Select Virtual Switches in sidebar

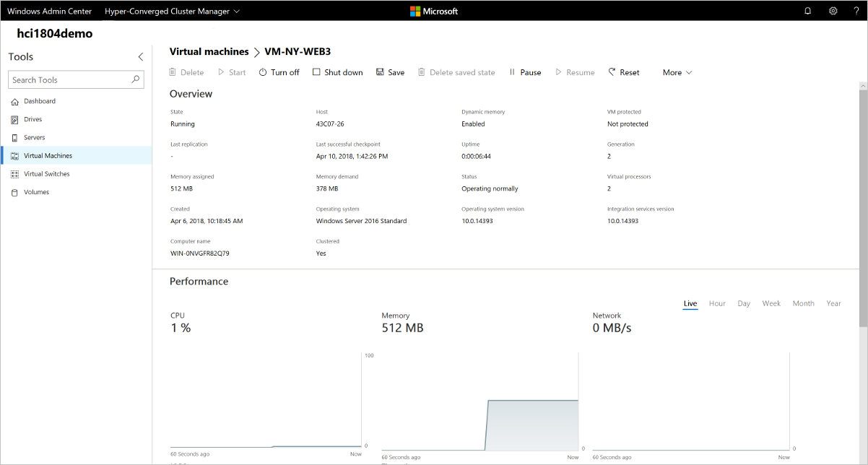point(46,174)
